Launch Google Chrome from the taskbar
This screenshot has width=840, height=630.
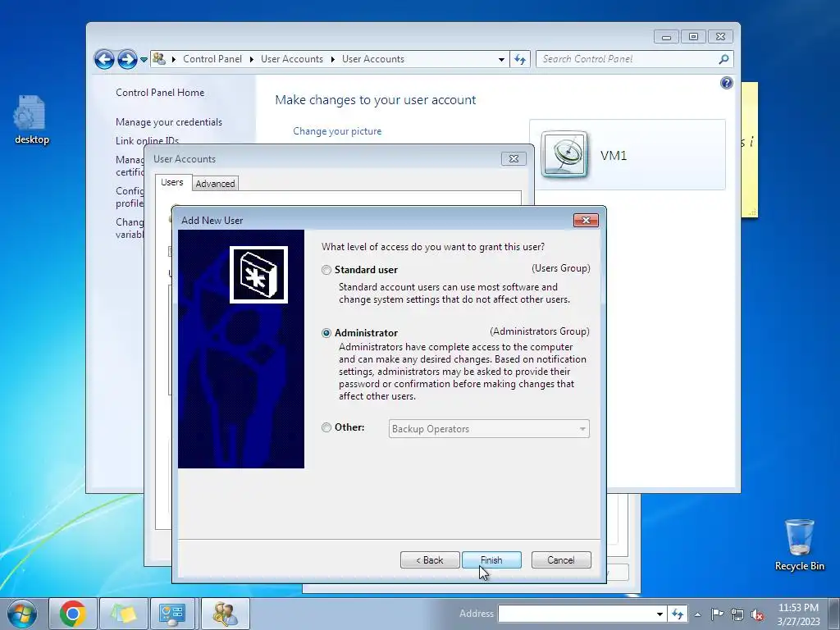click(x=73, y=614)
